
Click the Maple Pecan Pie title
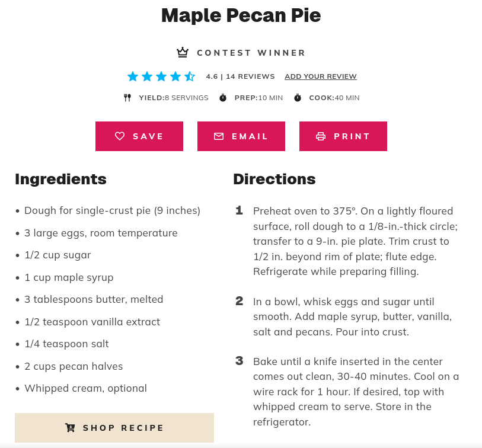pos(241,15)
